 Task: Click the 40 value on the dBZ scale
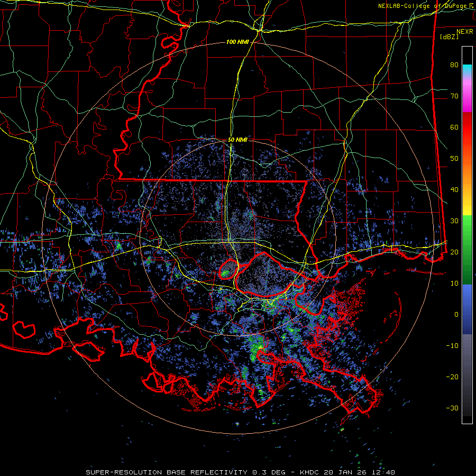click(x=454, y=190)
